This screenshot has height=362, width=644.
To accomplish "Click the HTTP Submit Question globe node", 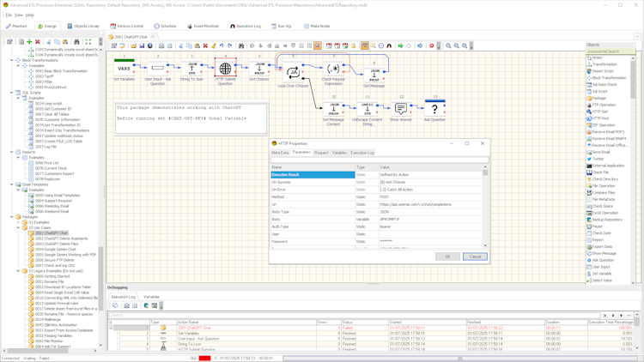I will (225, 69).
